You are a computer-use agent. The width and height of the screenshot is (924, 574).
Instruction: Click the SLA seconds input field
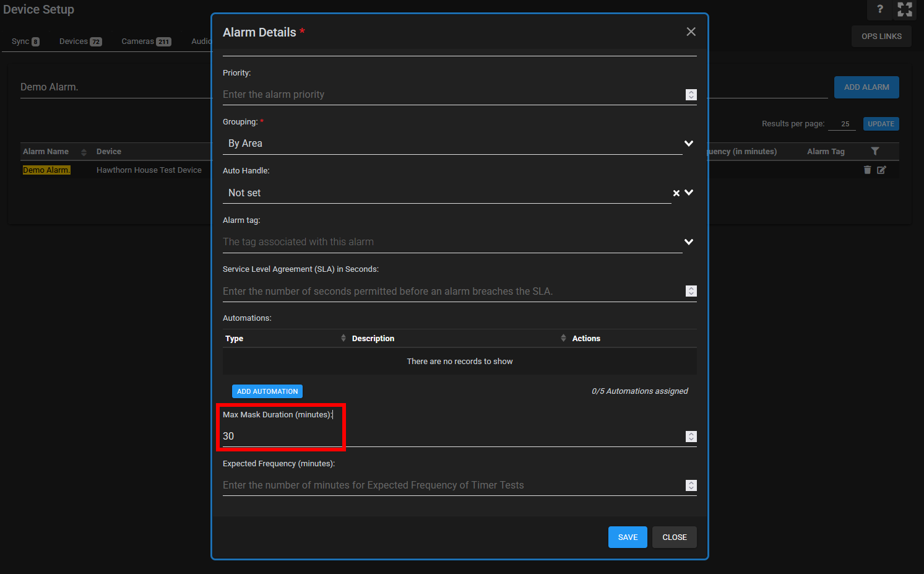[452, 291]
